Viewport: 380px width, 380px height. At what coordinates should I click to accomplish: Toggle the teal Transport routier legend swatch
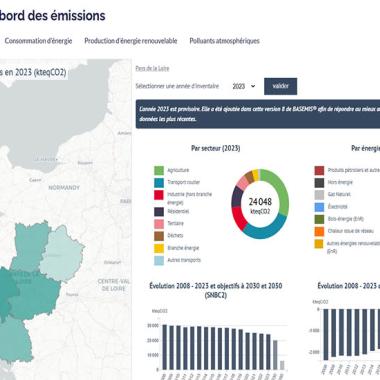click(x=159, y=183)
